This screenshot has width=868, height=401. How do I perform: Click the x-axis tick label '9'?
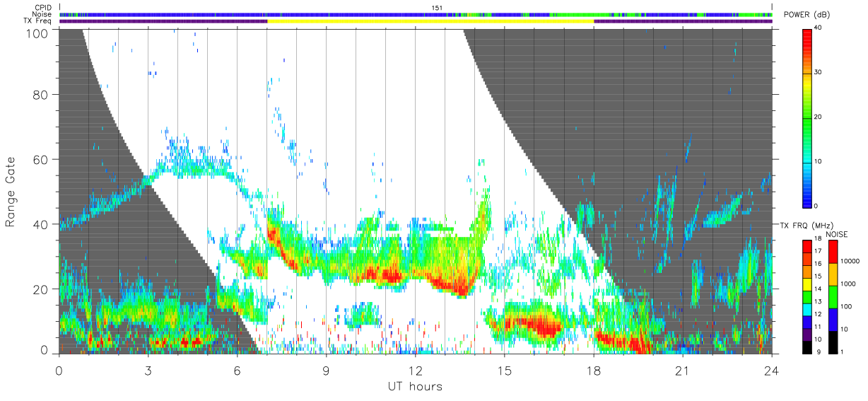point(326,371)
